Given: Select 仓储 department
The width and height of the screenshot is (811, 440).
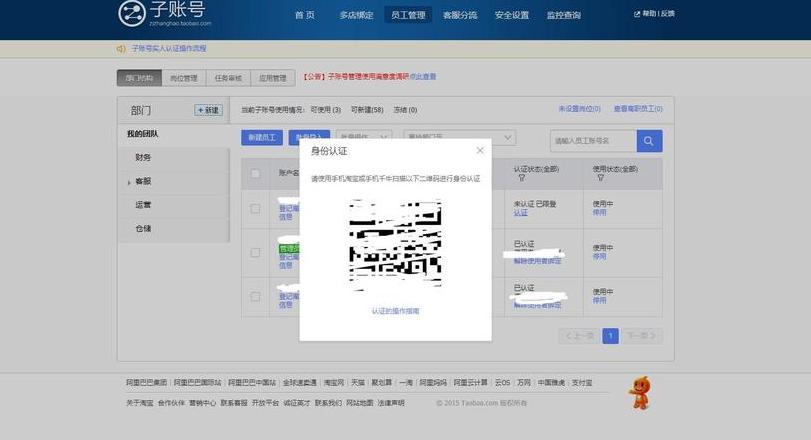Looking at the screenshot, I should pos(143,229).
